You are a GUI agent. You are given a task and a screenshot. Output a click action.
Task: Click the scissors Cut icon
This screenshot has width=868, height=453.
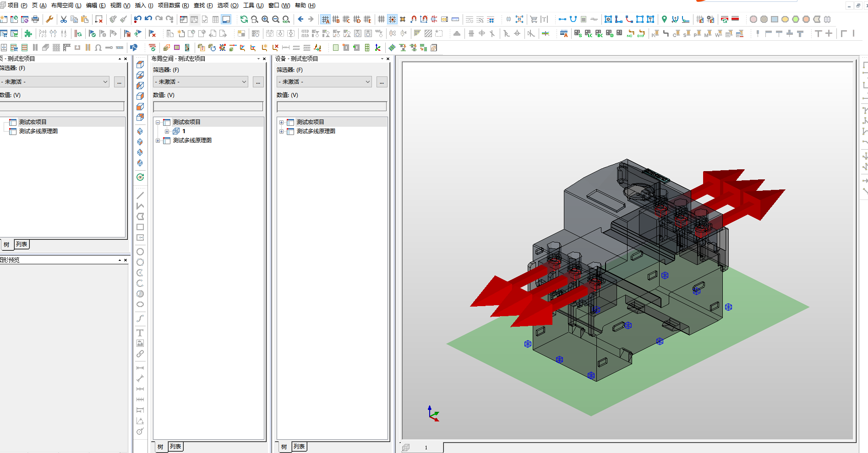64,19
